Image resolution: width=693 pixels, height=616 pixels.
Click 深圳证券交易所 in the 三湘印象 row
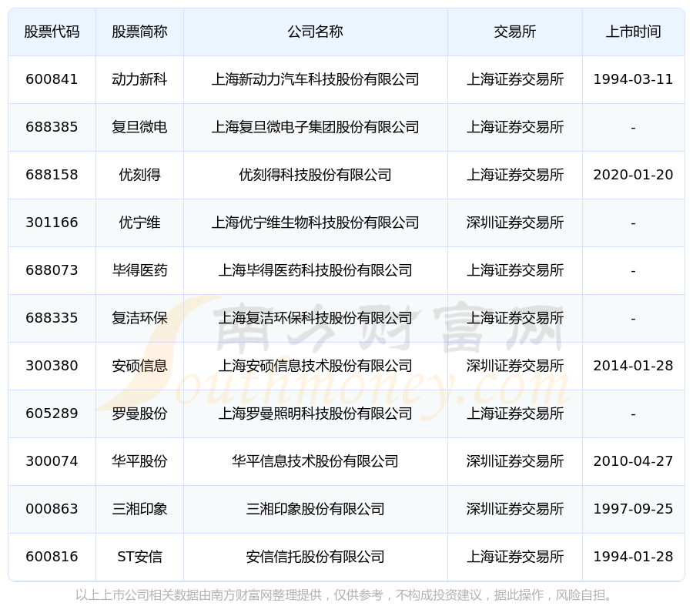pos(515,509)
